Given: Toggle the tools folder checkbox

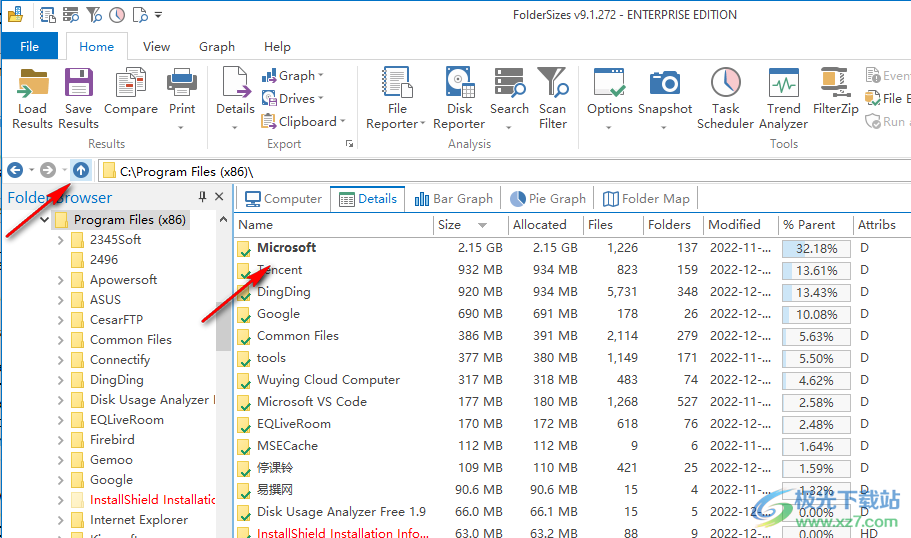Looking at the screenshot, I should click(x=244, y=359).
